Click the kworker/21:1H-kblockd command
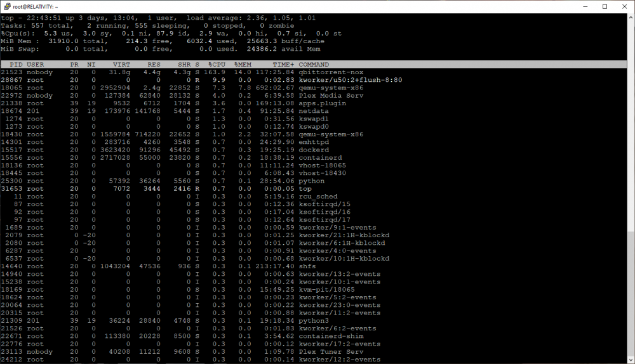 [x=344, y=235]
